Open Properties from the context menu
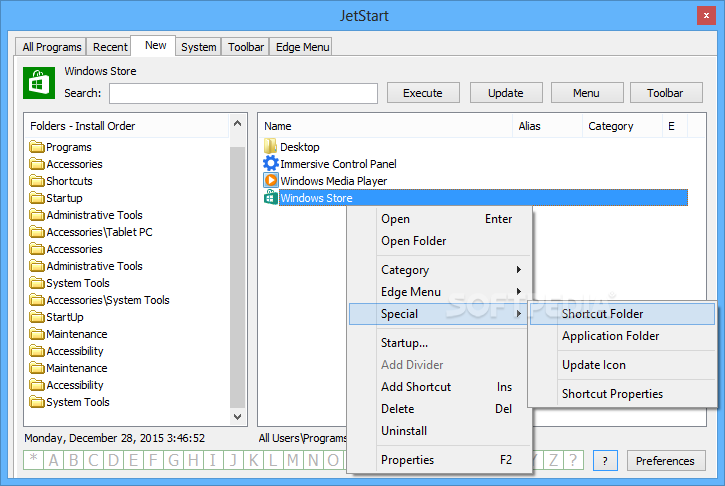 coord(440,460)
